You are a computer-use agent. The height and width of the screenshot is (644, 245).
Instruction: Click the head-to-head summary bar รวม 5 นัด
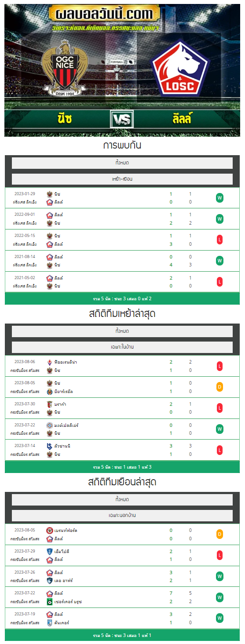122,299
